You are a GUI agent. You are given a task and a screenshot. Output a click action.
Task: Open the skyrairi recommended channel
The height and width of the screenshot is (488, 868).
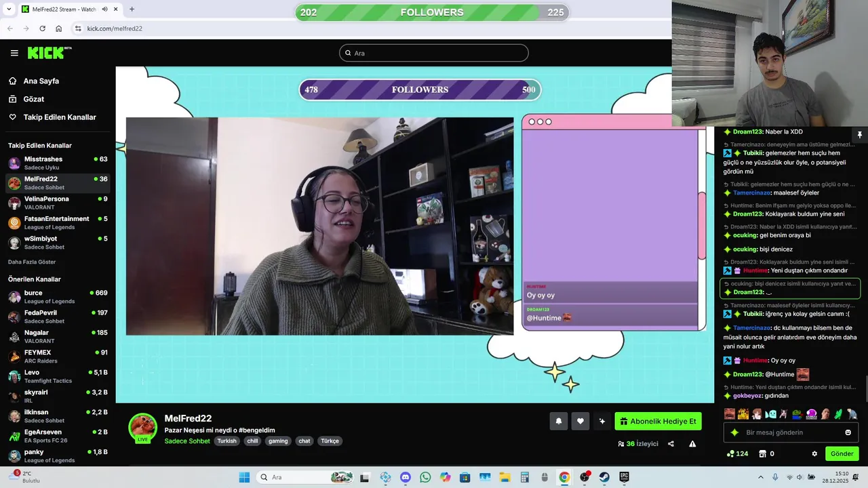tap(58, 396)
